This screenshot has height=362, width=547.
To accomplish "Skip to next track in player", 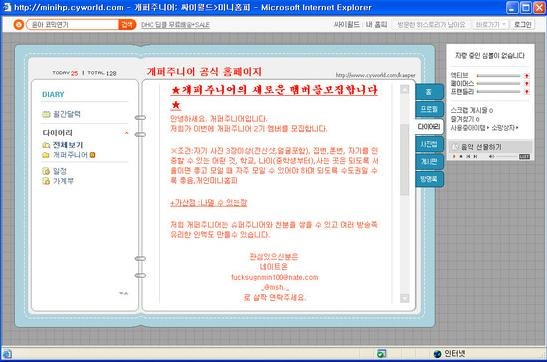I will [475, 157].
